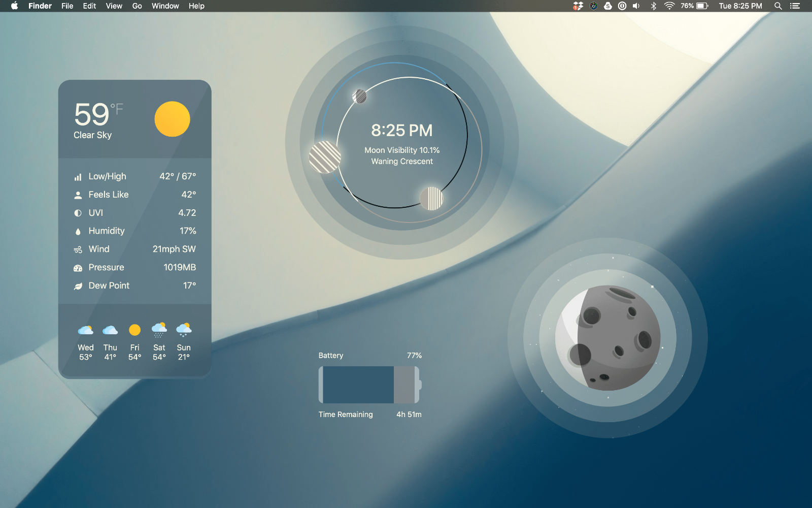
Task: Click Saturday's snow forecast icon
Action: pos(159,330)
